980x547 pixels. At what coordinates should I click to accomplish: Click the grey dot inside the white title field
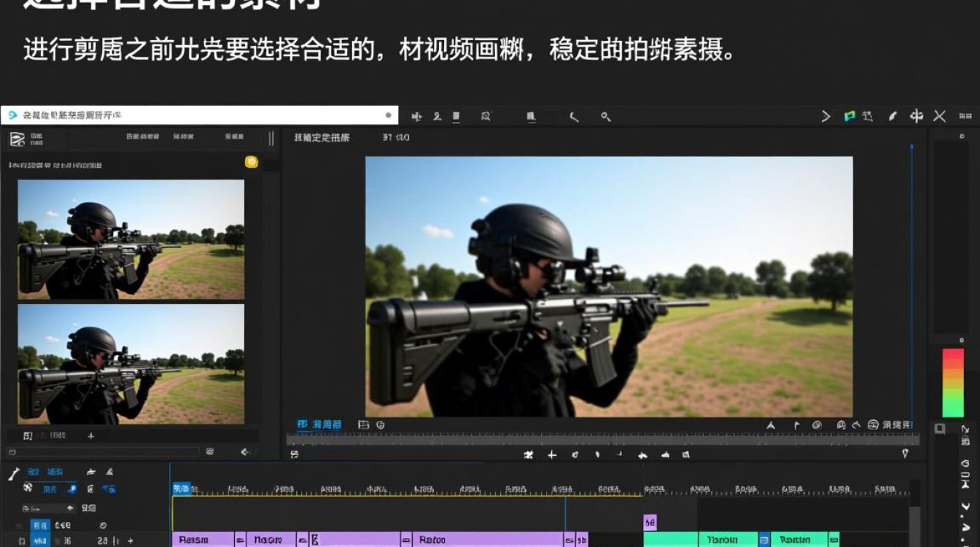(x=388, y=115)
